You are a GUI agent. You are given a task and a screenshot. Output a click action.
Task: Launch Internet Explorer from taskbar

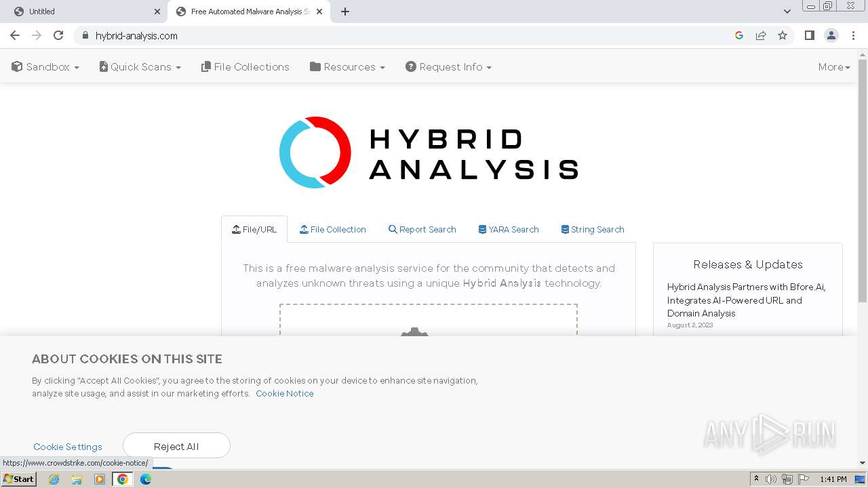tap(54, 479)
